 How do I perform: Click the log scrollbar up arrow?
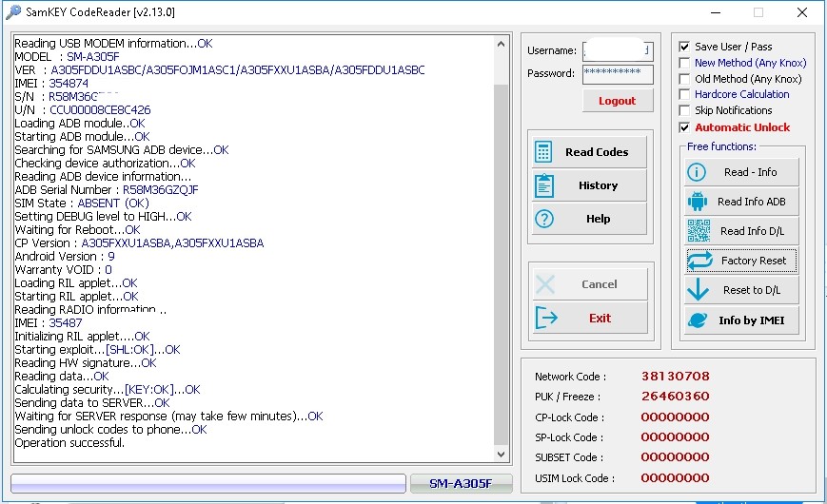(x=501, y=45)
